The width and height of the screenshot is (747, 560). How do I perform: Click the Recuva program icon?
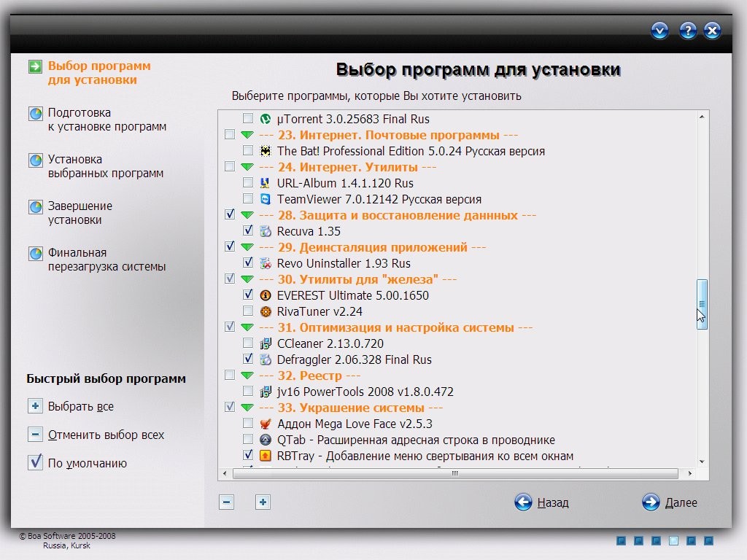coord(266,231)
